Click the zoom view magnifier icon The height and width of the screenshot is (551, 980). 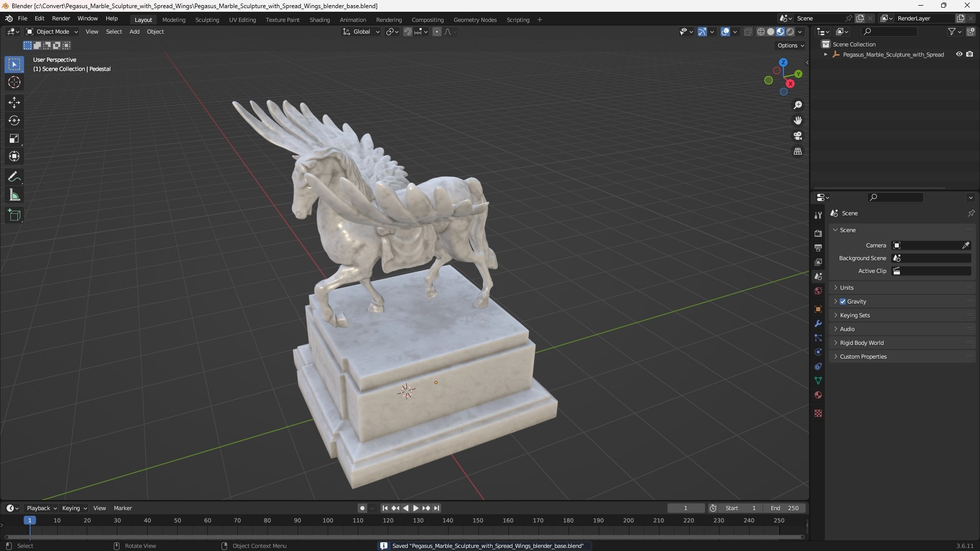798,105
